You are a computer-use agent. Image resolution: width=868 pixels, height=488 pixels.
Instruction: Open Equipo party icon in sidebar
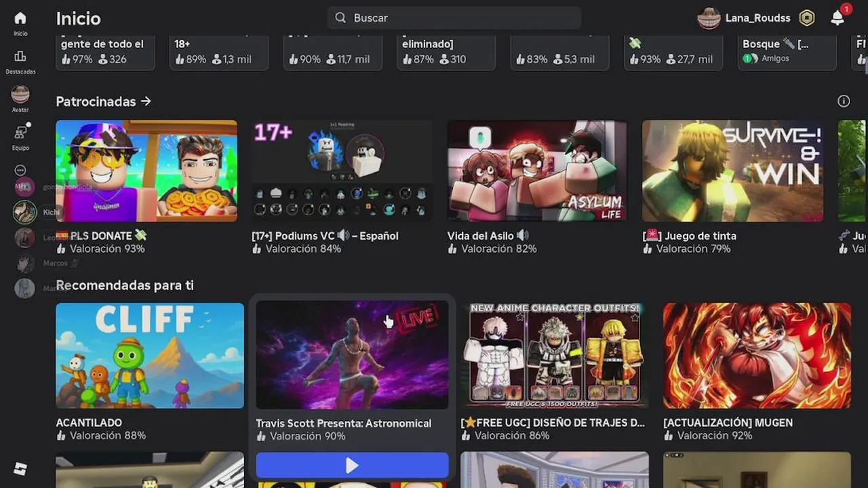click(x=20, y=132)
